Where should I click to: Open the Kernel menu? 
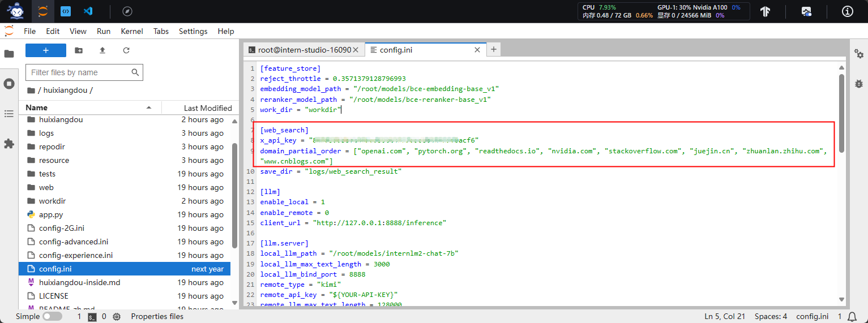point(132,31)
